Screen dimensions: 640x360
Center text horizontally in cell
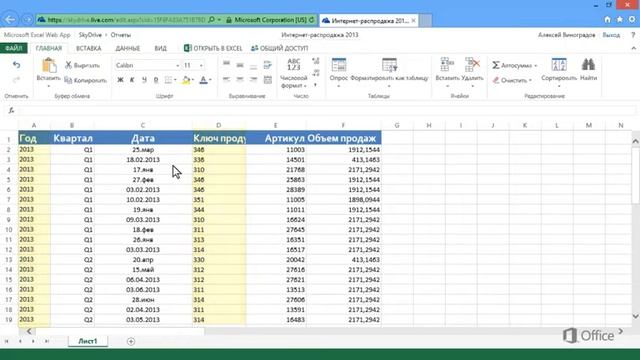point(240,80)
